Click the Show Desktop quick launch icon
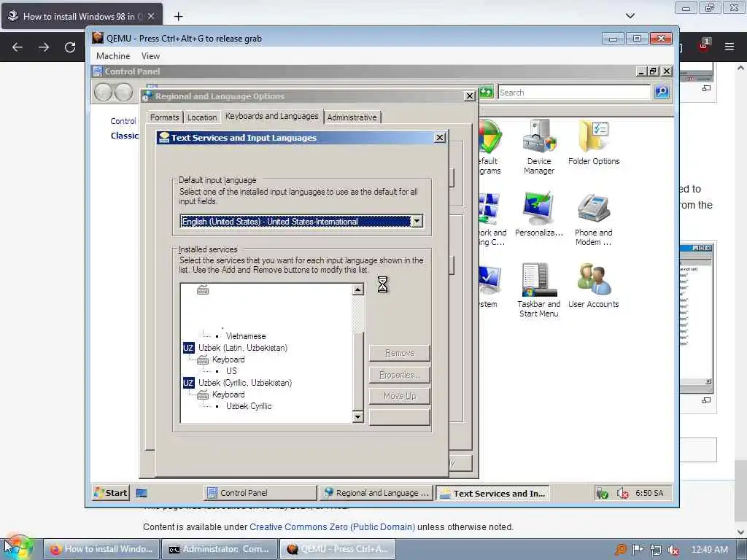The width and height of the screenshot is (747, 560). [x=142, y=493]
